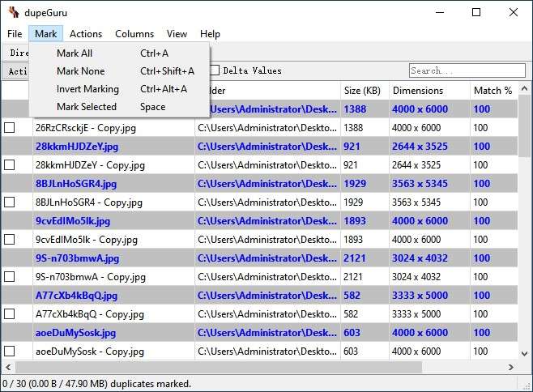The height and width of the screenshot is (392, 533).
Task: Open the Help menu
Action: pos(210,34)
